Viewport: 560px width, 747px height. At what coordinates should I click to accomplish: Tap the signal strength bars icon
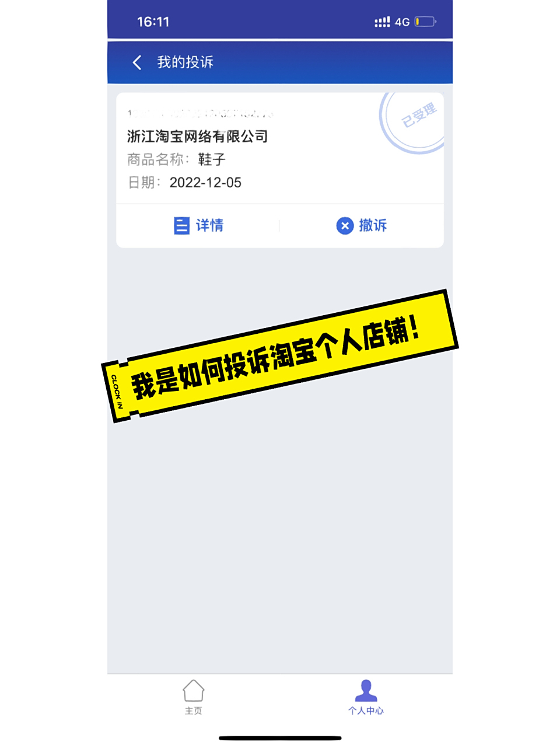[x=382, y=22]
